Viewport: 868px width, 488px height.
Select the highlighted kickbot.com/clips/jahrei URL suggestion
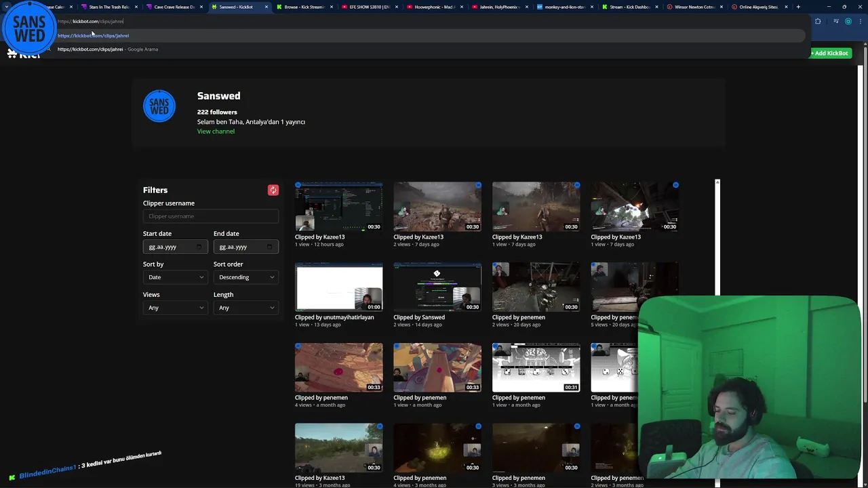427,35
